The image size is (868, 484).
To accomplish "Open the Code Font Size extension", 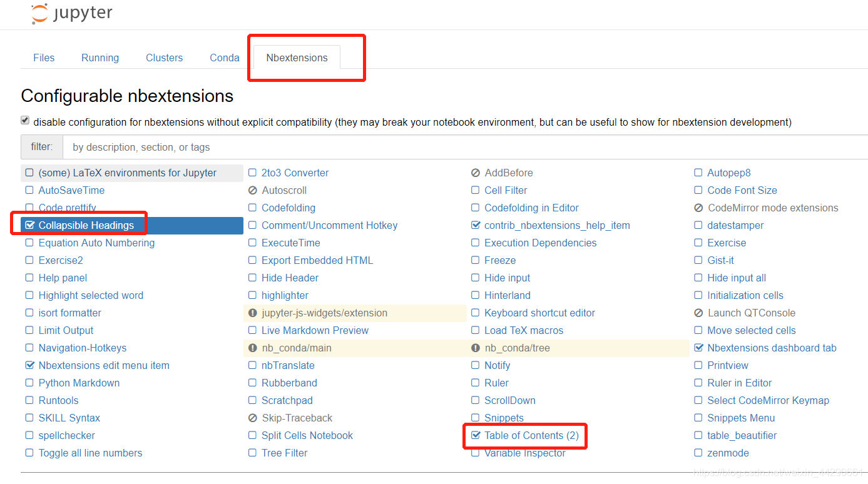I will tap(742, 190).
